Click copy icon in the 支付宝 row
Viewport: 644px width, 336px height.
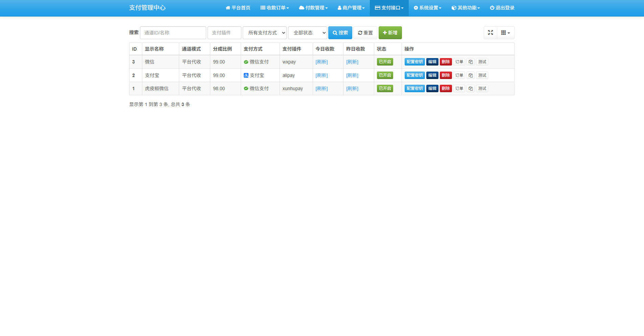470,75
